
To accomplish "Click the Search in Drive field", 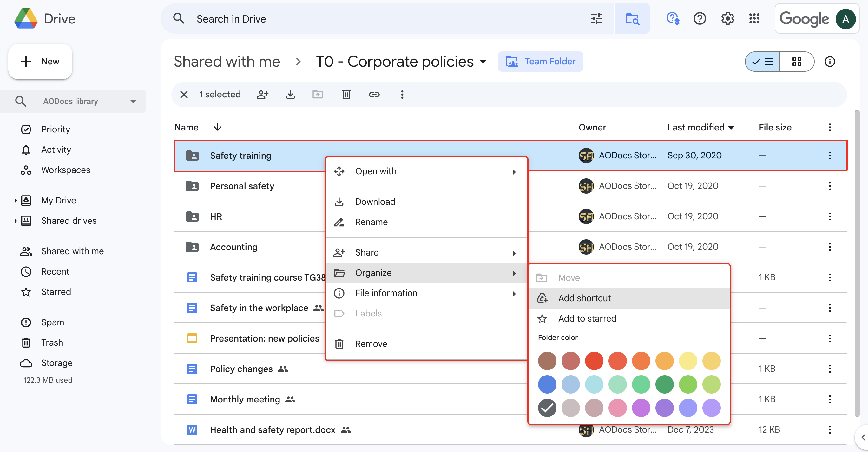I will [x=387, y=19].
